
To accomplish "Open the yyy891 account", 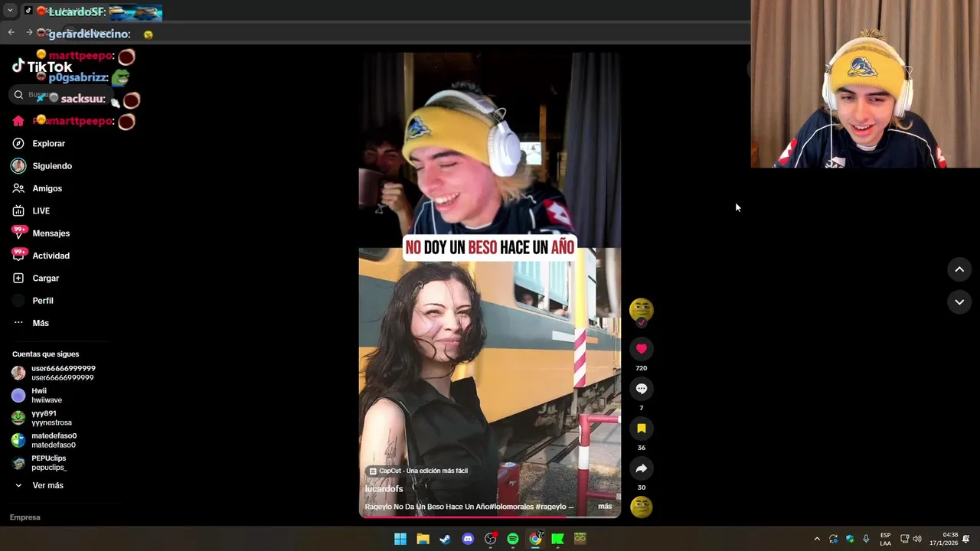I will click(x=41, y=418).
